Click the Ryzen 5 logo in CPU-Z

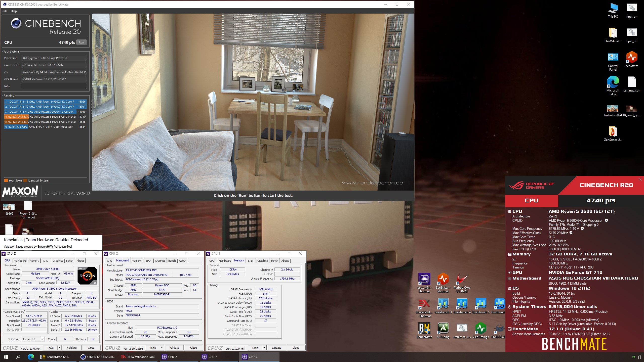point(87,276)
